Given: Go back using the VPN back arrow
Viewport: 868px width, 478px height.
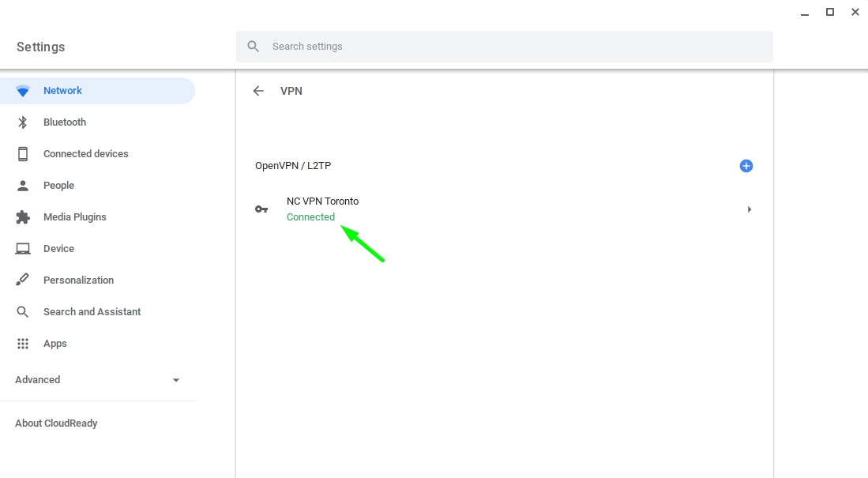Looking at the screenshot, I should point(258,91).
